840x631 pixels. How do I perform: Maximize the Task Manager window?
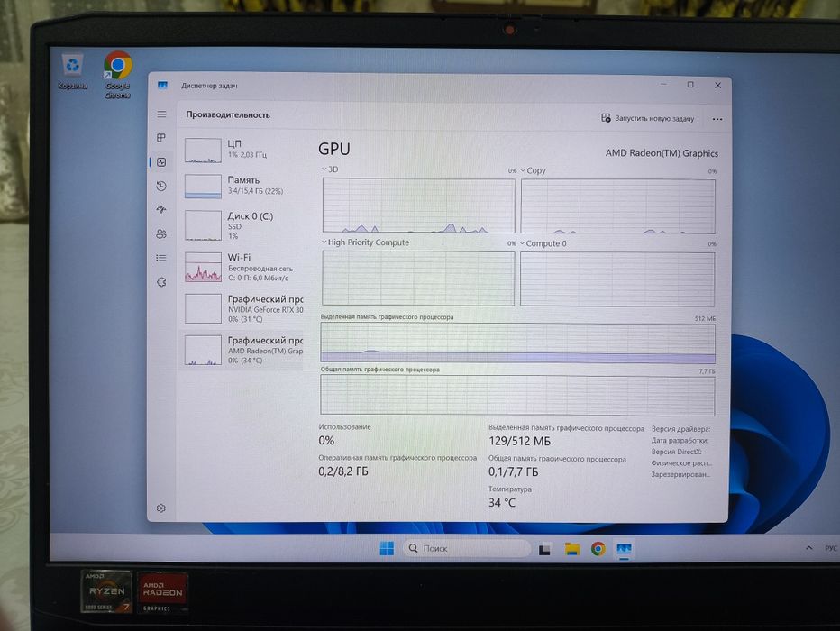tap(690, 85)
